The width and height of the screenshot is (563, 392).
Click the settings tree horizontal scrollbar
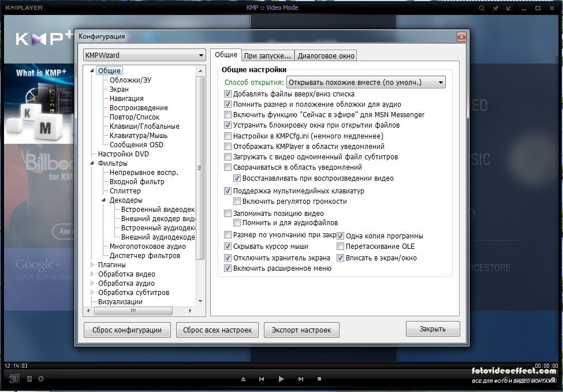click(x=133, y=311)
